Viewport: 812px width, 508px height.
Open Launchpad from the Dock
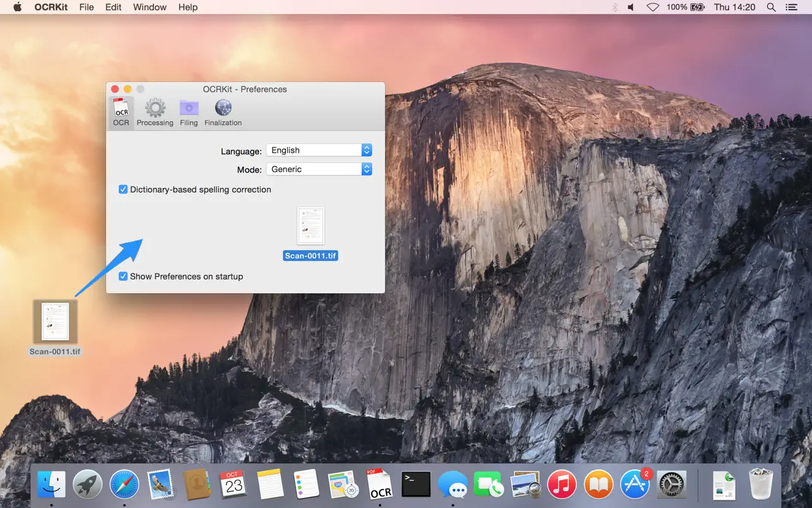pos(88,485)
